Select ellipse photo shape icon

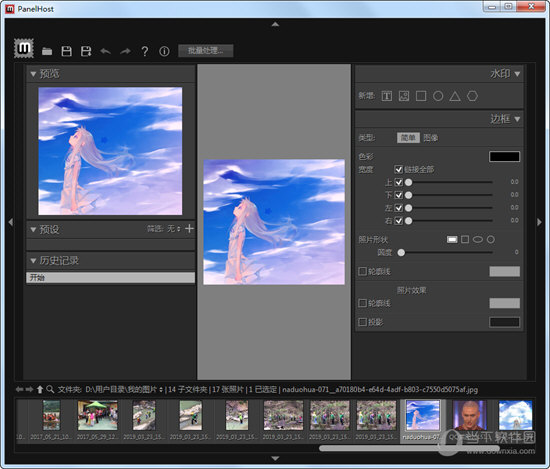[478, 239]
